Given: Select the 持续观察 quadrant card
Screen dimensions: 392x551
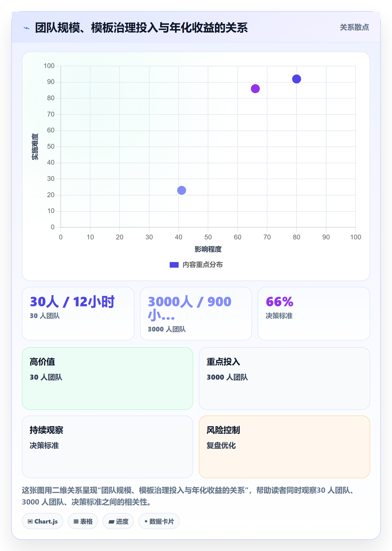Looking at the screenshot, I should click(108, 447).
